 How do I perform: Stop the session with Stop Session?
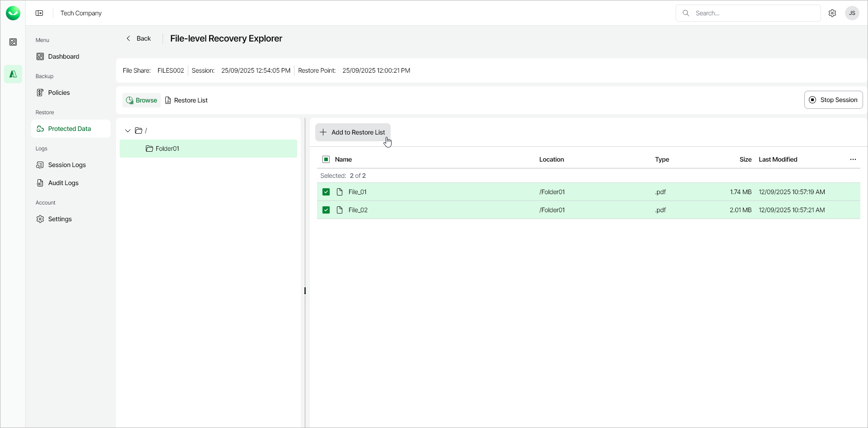click(x=833, y=100)
